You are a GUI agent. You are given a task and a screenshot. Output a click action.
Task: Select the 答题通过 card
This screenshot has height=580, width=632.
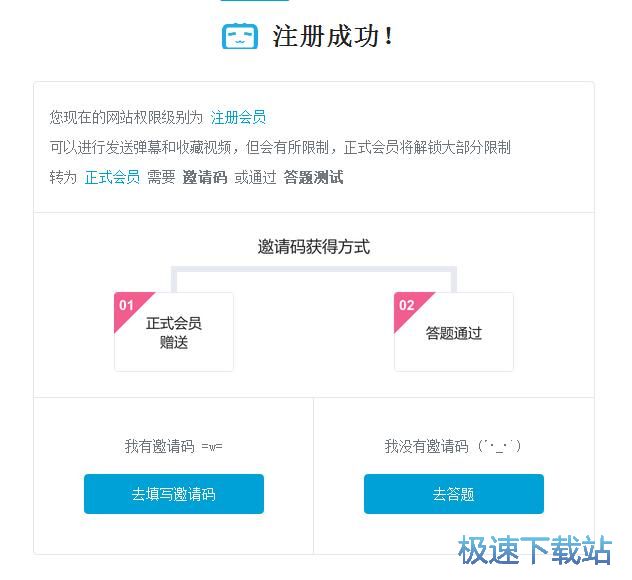click(454, 333)
